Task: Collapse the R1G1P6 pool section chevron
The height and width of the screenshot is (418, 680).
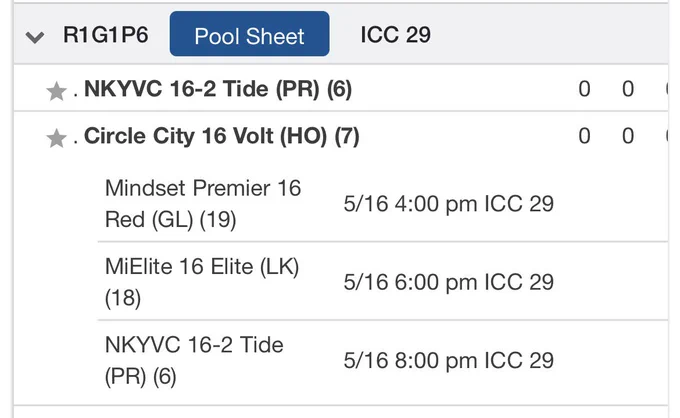Action: 35,37
